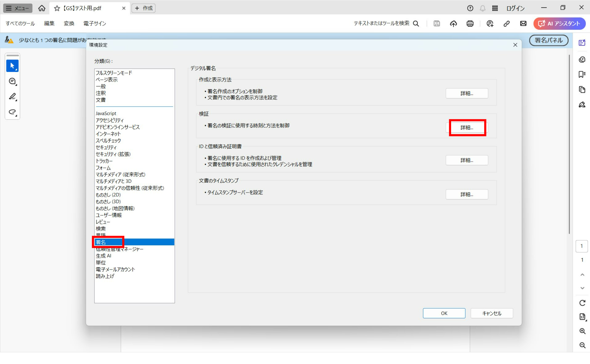Image resolution: width=590 pixels, height=364 pixels.
Task: Select 署名 in the category list
Action: click(x=108, y=242)
